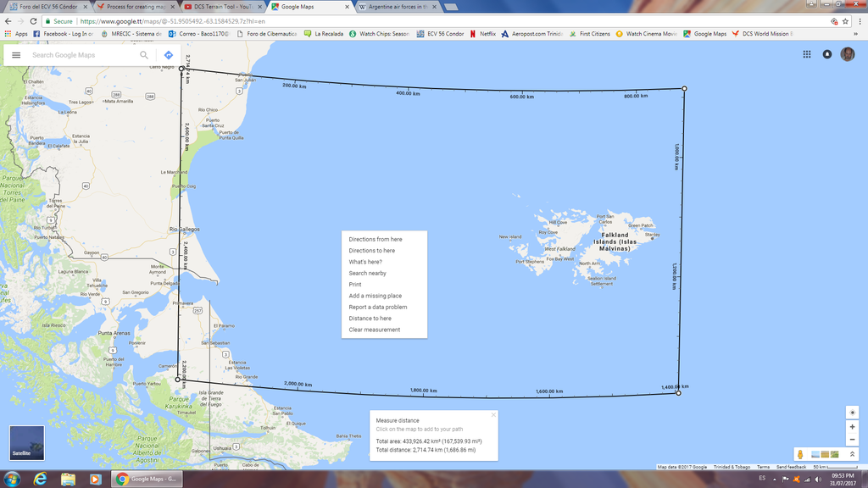Open the Terms link
This screenshot has width=868, height=488.
click(762, 467)
